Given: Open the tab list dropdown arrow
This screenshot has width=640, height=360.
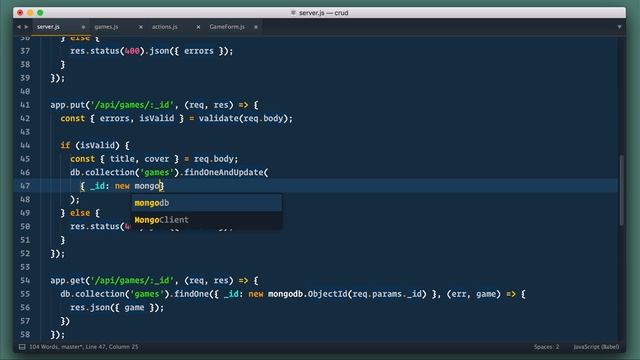Looking at the screenshot, I should 619,27.
